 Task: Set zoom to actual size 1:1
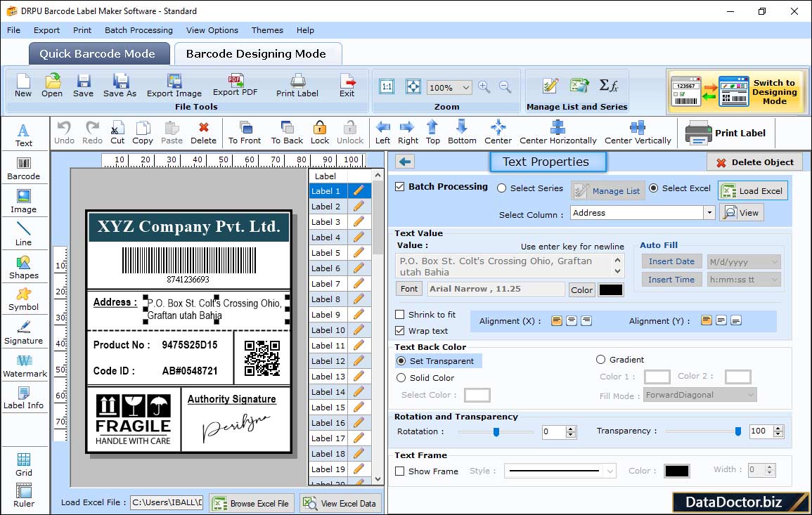point(387,87)
